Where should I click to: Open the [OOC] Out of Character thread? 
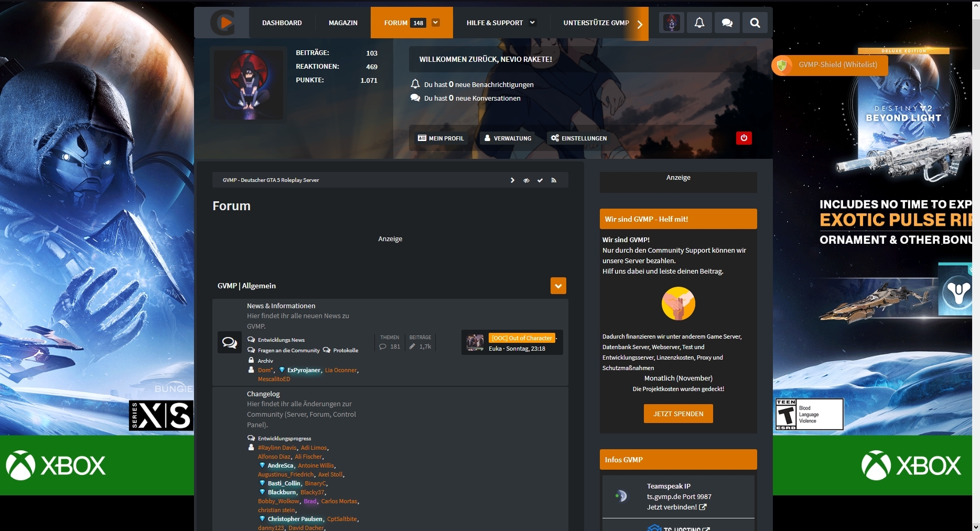point(522,338)
